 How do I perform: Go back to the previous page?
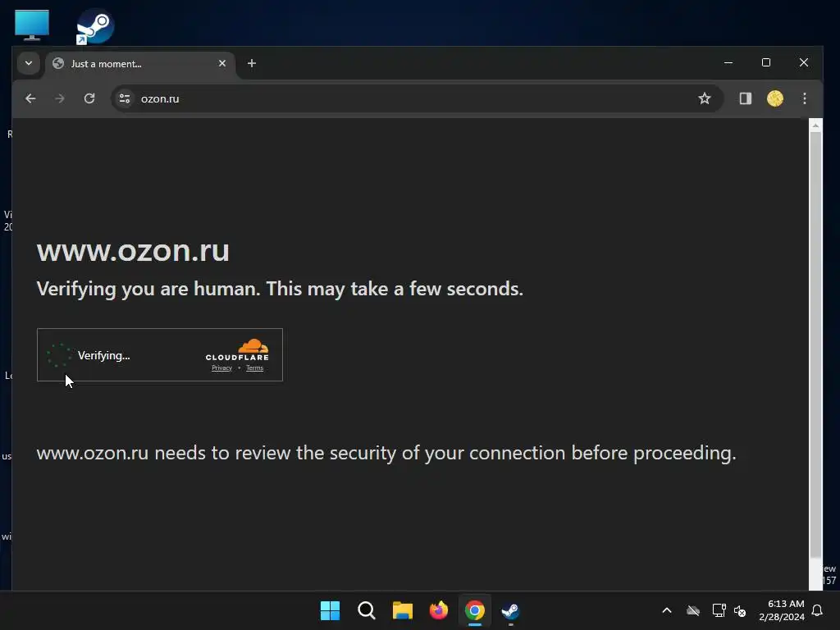click(30, 98)
